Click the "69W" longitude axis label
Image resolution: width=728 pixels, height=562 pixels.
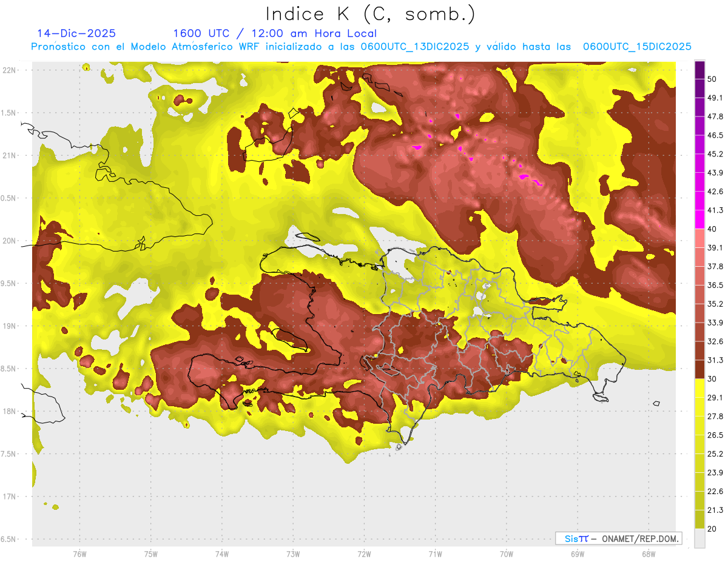[x=577, y=554]
